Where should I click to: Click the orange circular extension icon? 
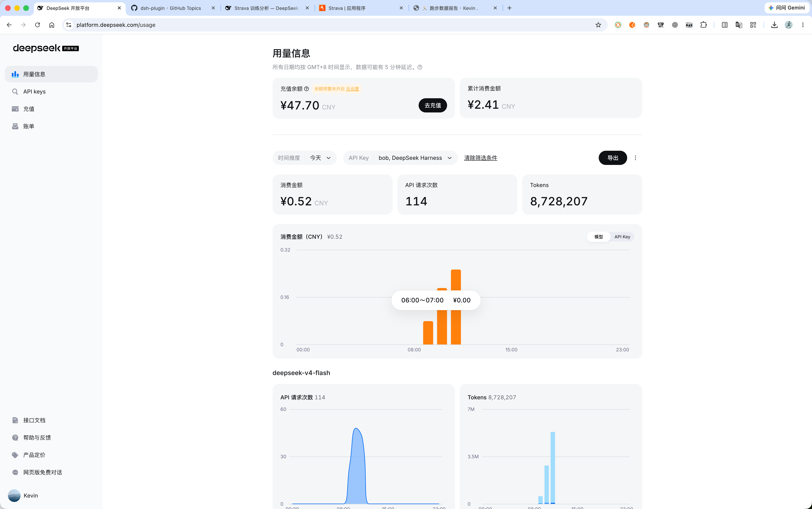(x=632, y=25)
